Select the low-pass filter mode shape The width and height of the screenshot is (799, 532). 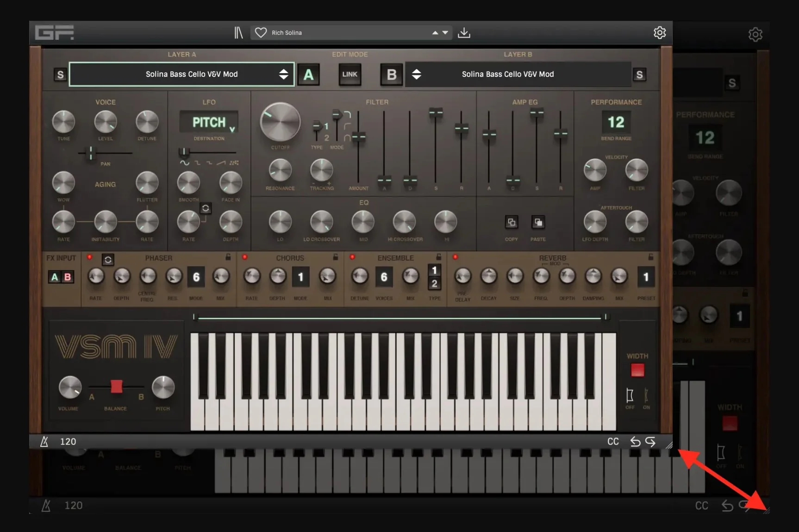(347, 114)
